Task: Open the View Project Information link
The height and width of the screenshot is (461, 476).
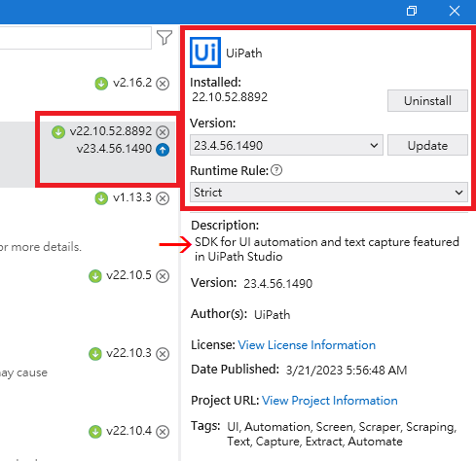Action: 330,401
